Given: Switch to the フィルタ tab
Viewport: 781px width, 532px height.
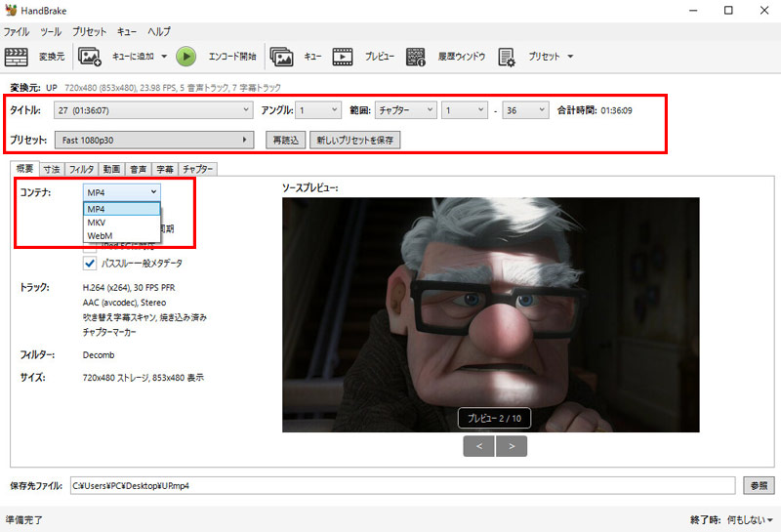Looking at the screenshot, I should pyautogui.click(x=82, y=170).
